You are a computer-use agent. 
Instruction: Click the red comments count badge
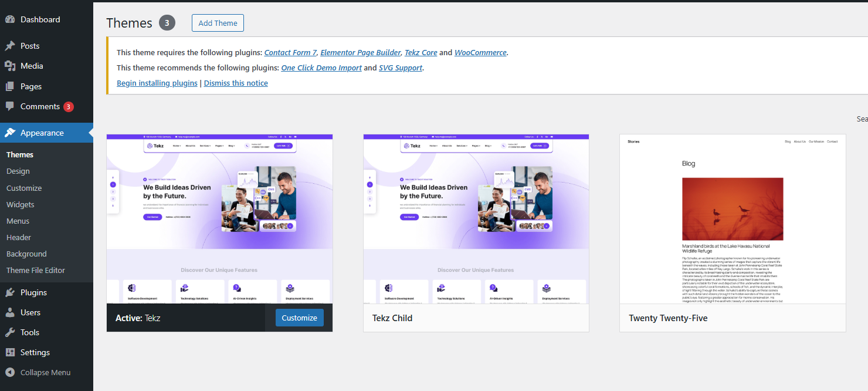[x=69, y=107]
